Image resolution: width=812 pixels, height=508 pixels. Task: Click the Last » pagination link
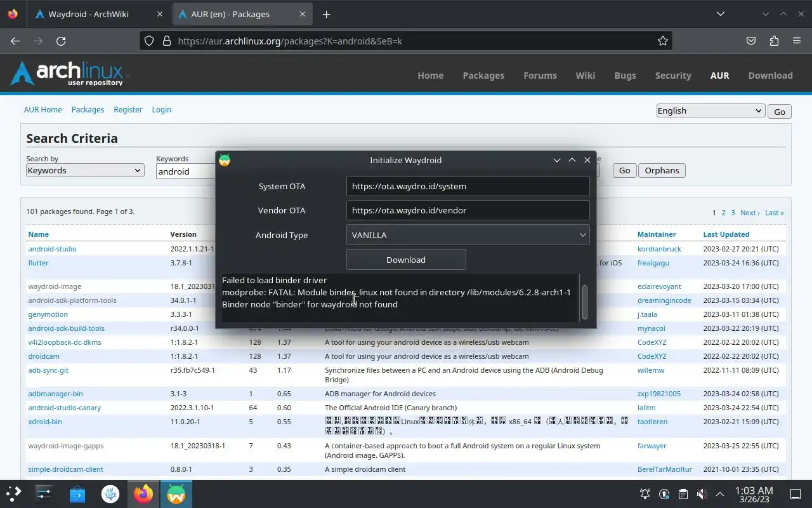[x=774, y=213]
